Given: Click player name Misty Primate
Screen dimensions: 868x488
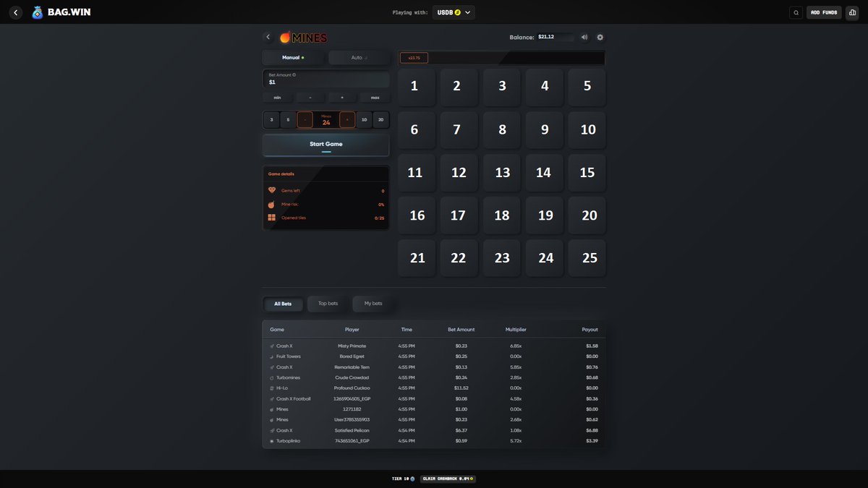Looking at the screenshot, I should click(352, 346).
